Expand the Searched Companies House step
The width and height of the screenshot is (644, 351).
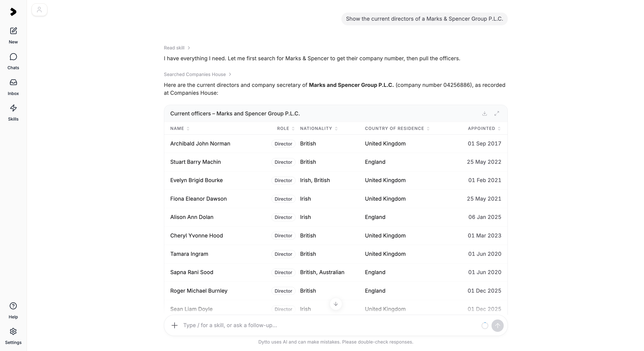point(197,74)
